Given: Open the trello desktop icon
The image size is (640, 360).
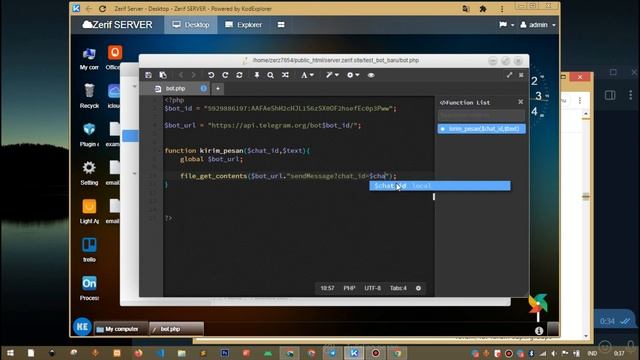Looking at the screenshot, I should [89, 250].
